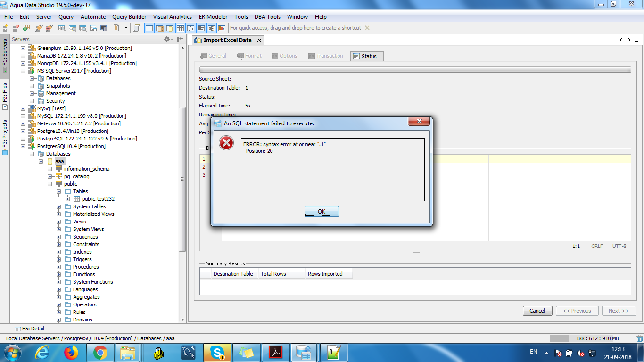Select the MySql [Test] server
This screenshot has height=362, width=644.
click(51, 108)
